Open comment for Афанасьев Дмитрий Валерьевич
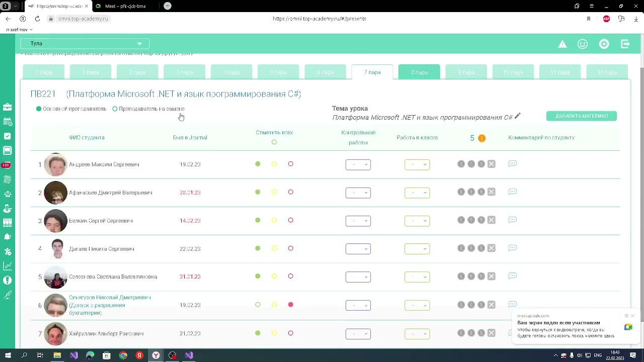The height and width of the screenshot is (362, 644). 513,192
